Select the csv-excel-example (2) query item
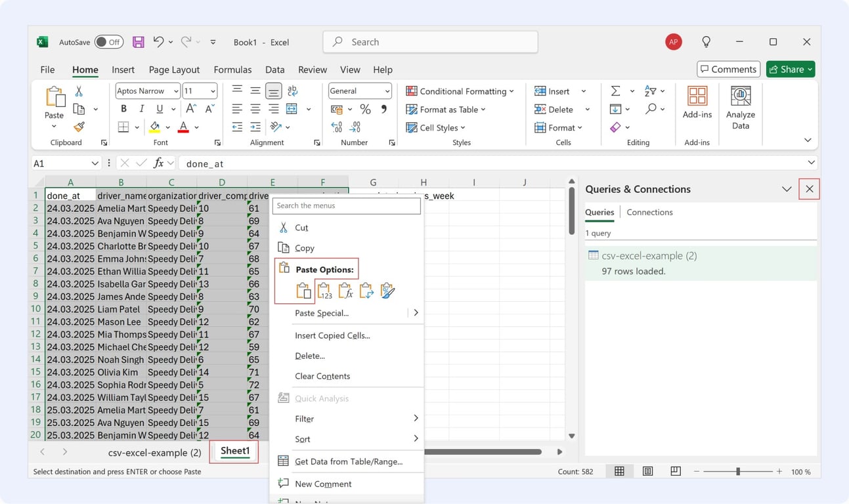Screen dimensions: 849x504 701,263
